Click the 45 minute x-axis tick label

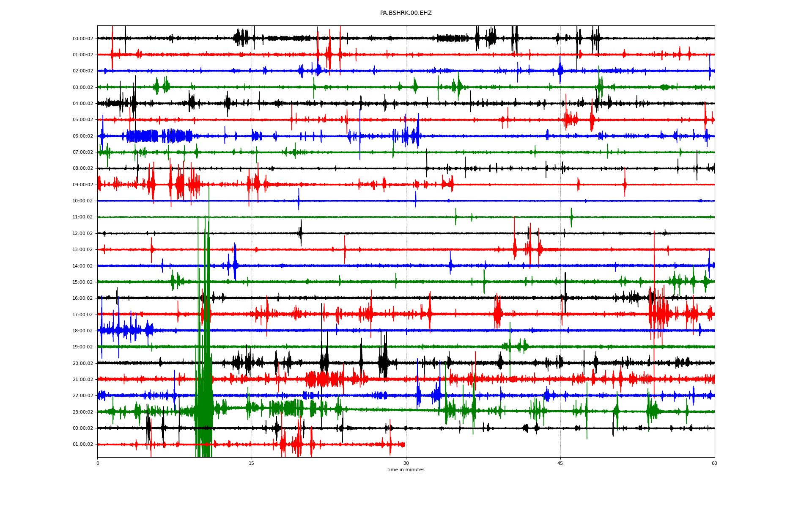(x=560, y=464)
